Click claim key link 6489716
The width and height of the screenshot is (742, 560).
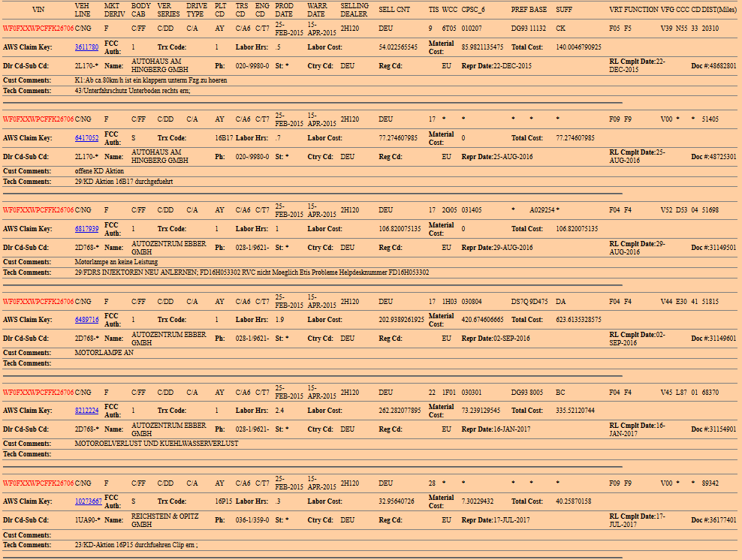point(86,320)
